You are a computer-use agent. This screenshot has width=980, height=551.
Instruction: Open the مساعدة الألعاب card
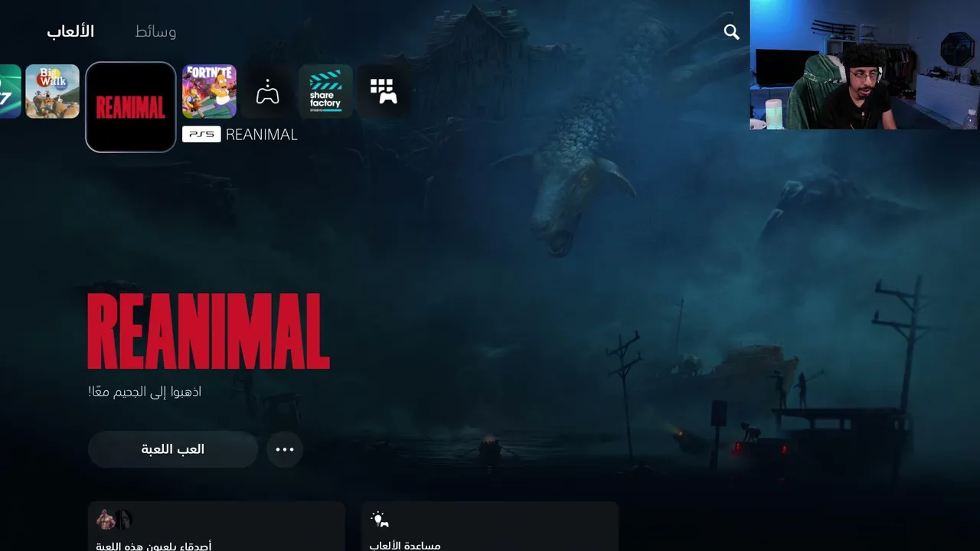point(489,527)
